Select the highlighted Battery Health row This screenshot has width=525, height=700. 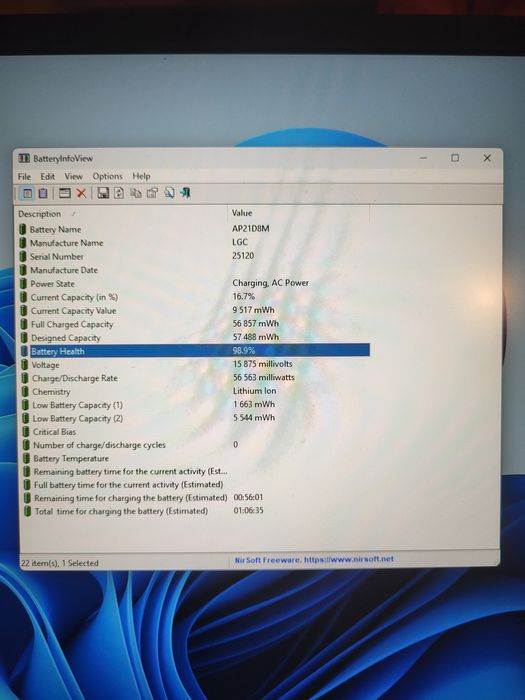point(195,351)
